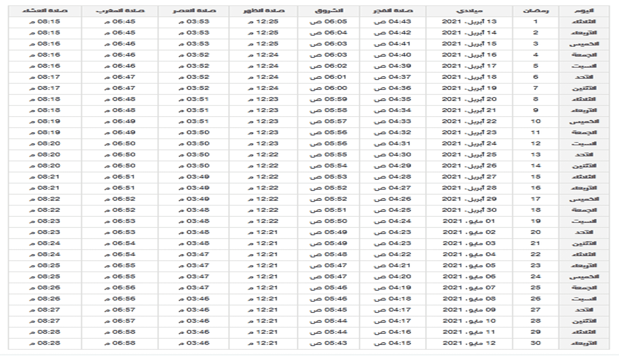The image size is (619, 364).
Task: Select Dhuhr time in the 14 أبريل row
Action: [263, 33]
